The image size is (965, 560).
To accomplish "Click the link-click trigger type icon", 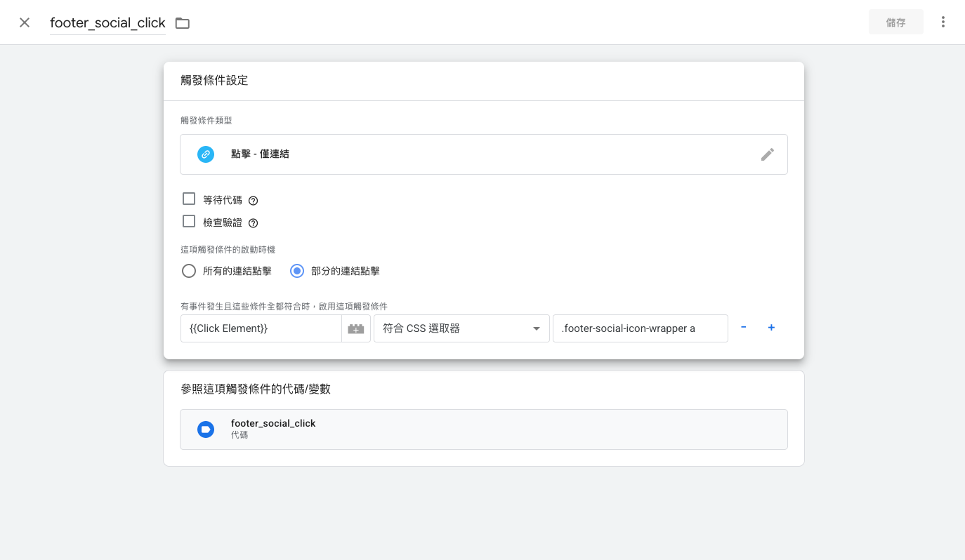I will click(206, 154).
